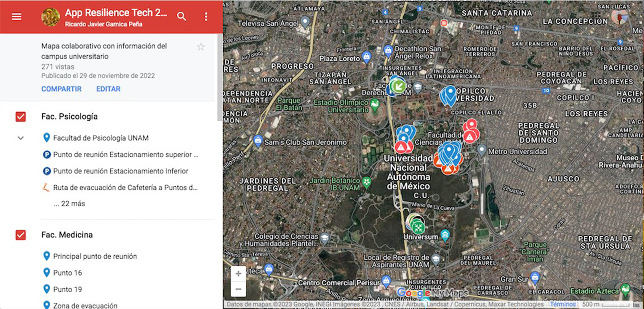Viewport: 644px width, 309px height.
Task: Click Metro Universidad gray pin
Action: point(482,150)
